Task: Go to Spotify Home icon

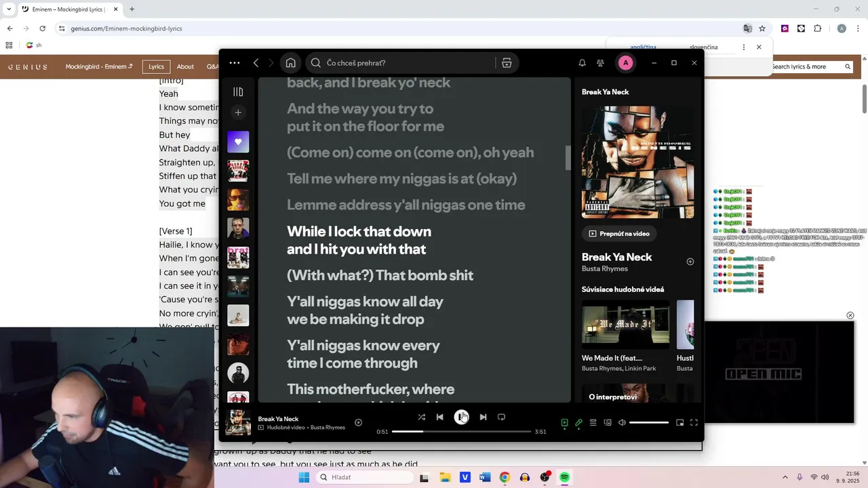Action: [290, 63]
